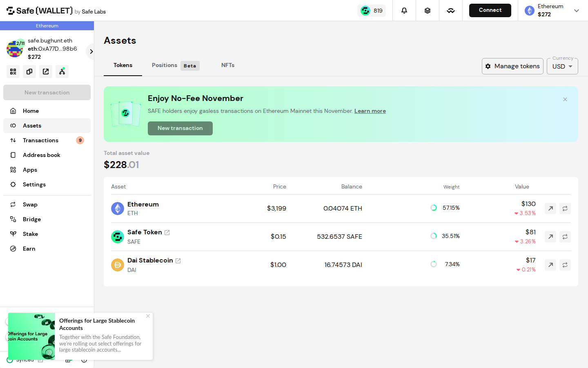Viewport: 588px width, 368px height.
Task: Select Assets in the sidebar
Action: point(47,126)
